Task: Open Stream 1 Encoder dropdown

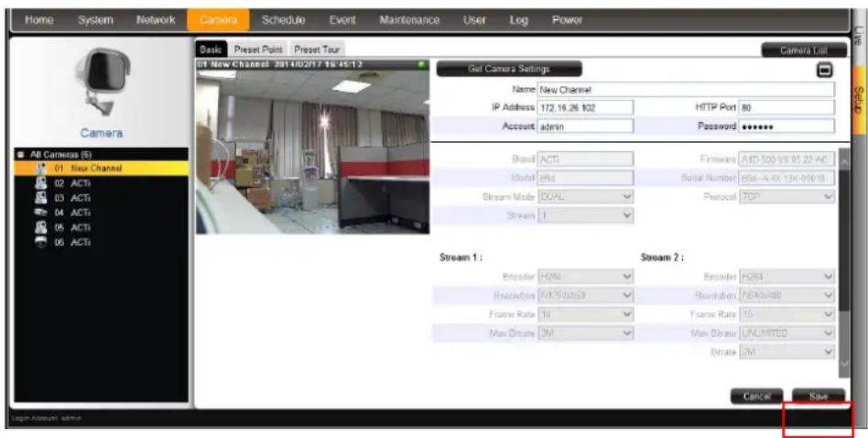Action: point(585,277)
